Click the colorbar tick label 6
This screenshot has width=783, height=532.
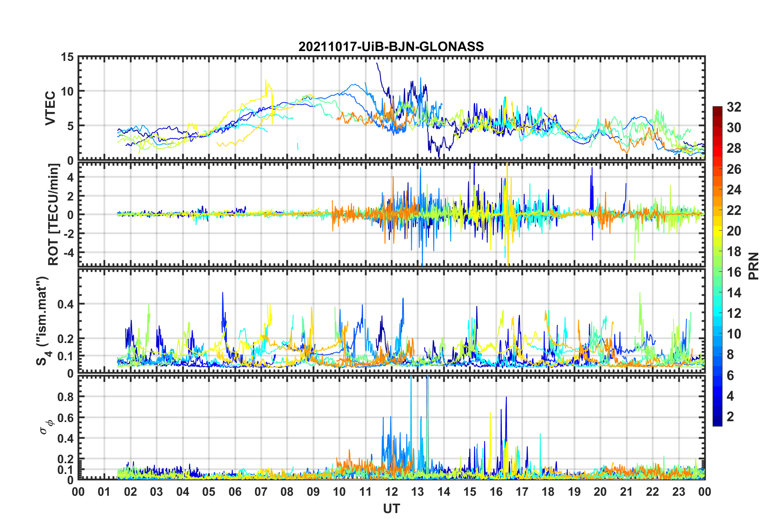click(730, 376)
